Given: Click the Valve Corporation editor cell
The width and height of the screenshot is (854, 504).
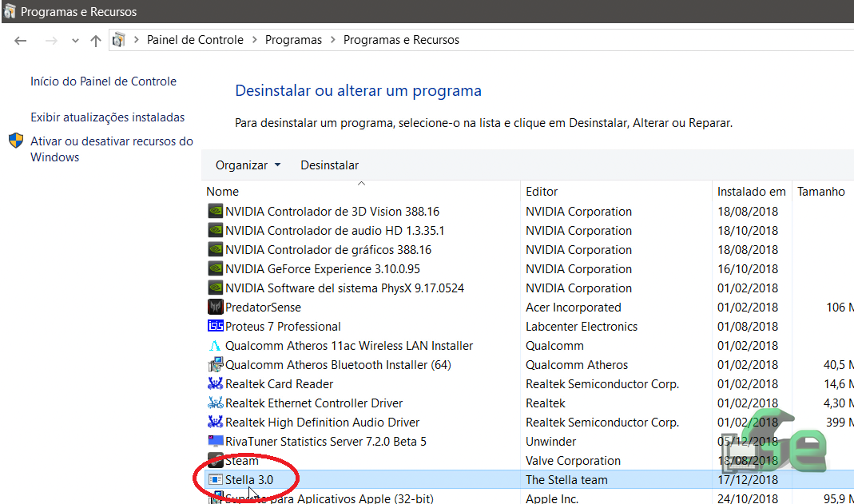Looking at the screenshot, I should coord(573,460).
